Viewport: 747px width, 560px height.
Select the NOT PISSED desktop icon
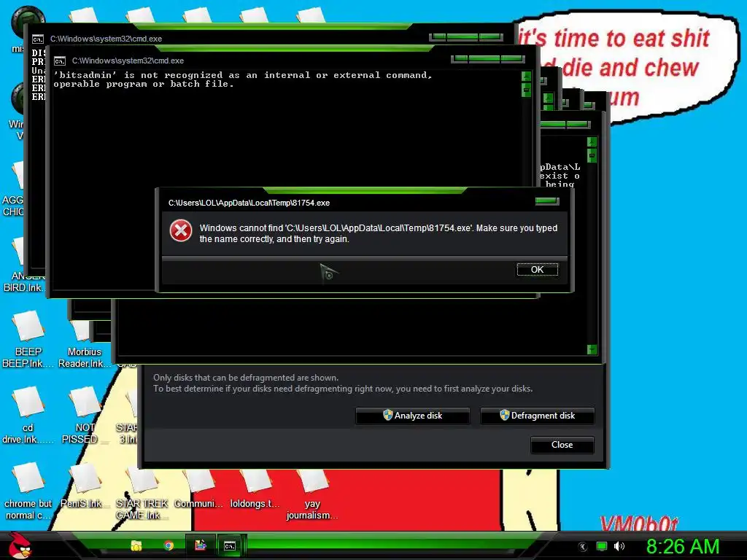85,415
